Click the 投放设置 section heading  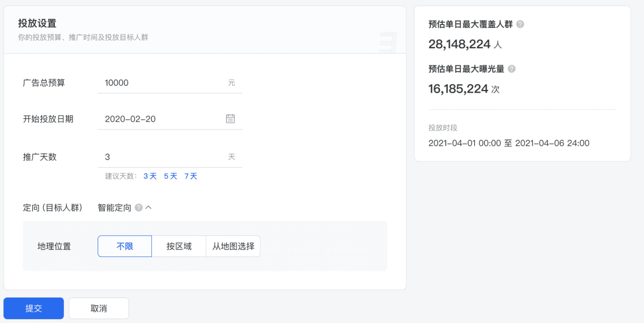point(37,23)
